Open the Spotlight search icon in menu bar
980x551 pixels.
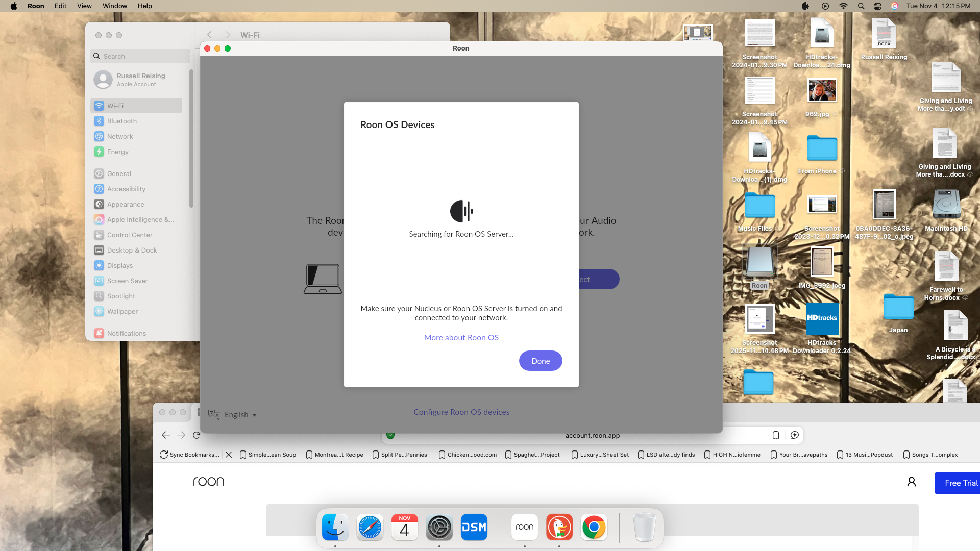click(x=861, y=6)
